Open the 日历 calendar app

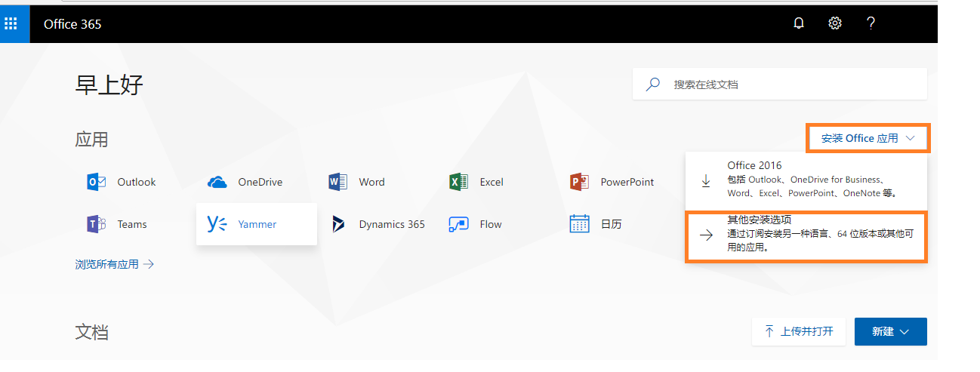[596, 224]
